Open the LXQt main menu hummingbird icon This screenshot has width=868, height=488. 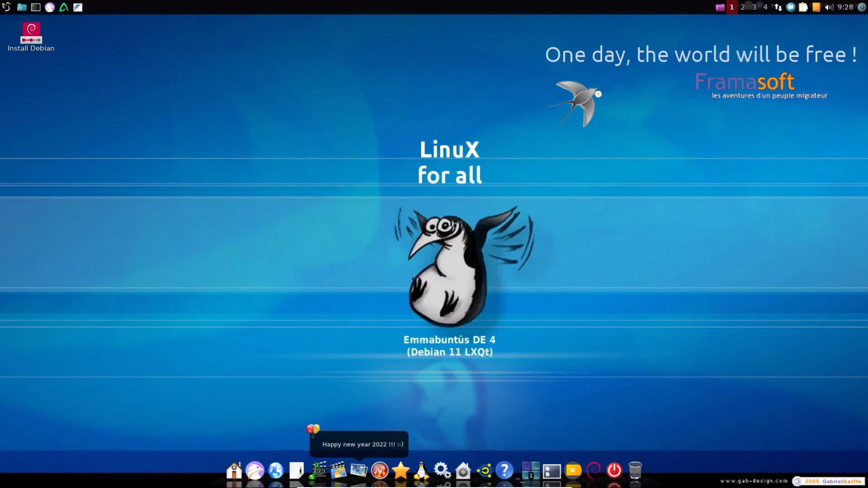tap(6, 7)
